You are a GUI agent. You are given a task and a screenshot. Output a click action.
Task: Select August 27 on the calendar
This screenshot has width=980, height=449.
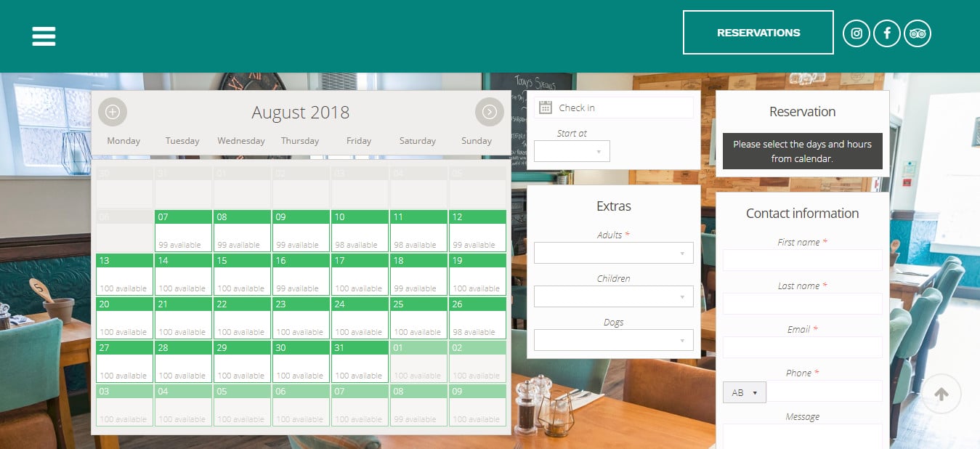coord(124,362)
